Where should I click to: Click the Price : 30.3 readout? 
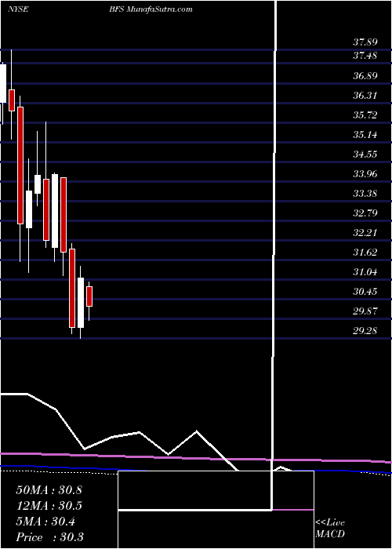tap(49, 536)
